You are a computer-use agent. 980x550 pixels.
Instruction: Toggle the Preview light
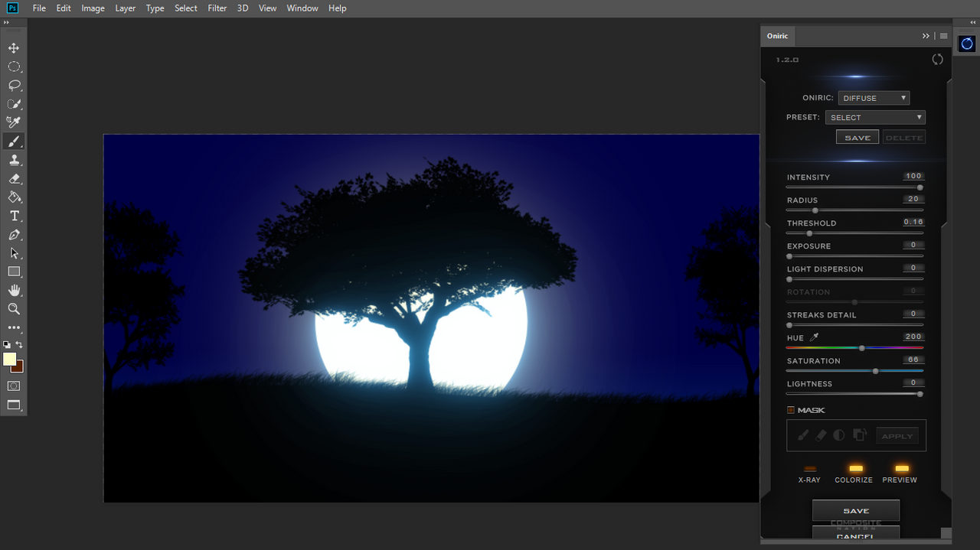(902, 468)
